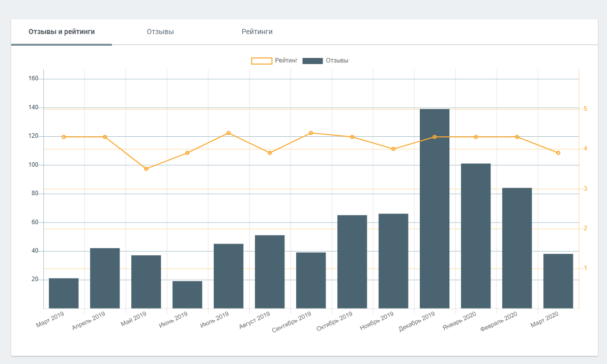Click the Июль 2019 rating point
This screenshot has width=607, height=364.
(228, 133)
